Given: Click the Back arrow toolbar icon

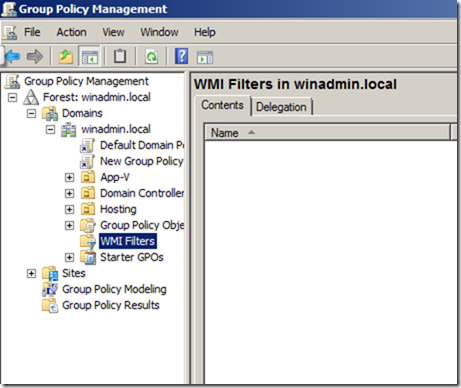Looking at the screenshot, I should (x=13, y=56).
